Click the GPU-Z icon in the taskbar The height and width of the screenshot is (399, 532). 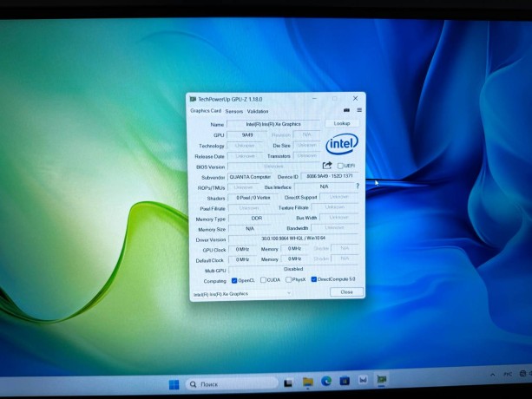click(x=381, y=380)
